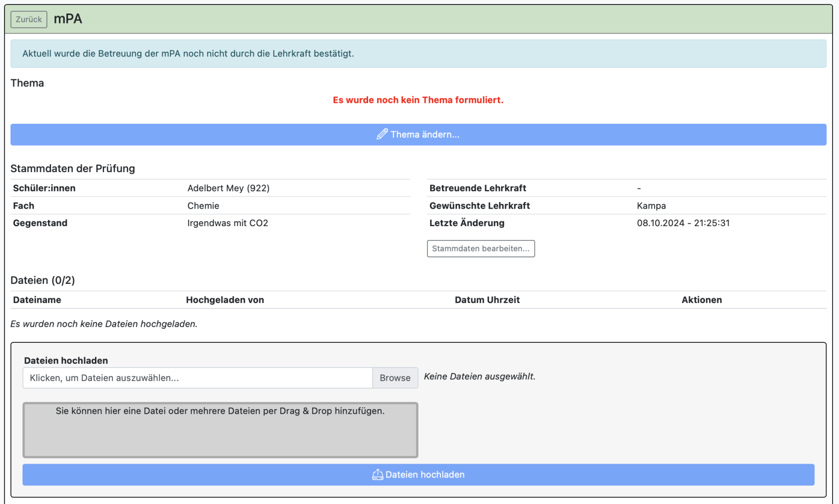Image resolution: width=839 pixels, height=504 pixels.
Task: Click the Browse button
Action: coord(395,378)
